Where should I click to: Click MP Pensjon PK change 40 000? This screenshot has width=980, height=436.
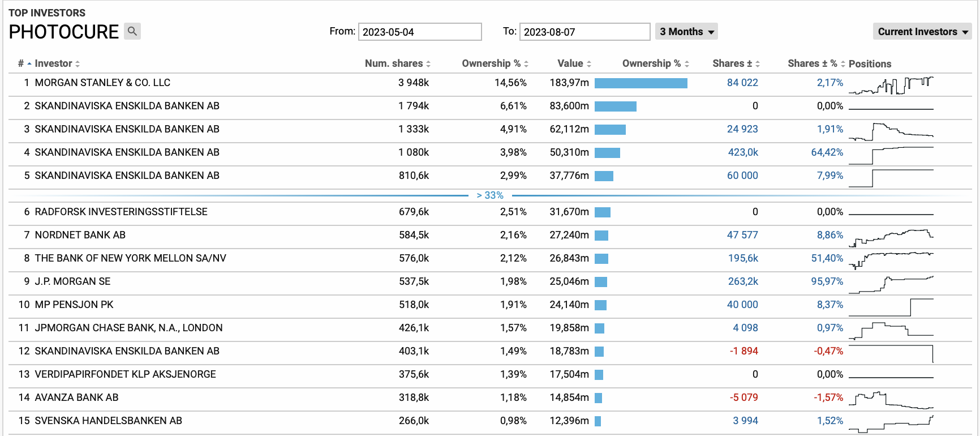pyautogui.click(x=742, y=305)
